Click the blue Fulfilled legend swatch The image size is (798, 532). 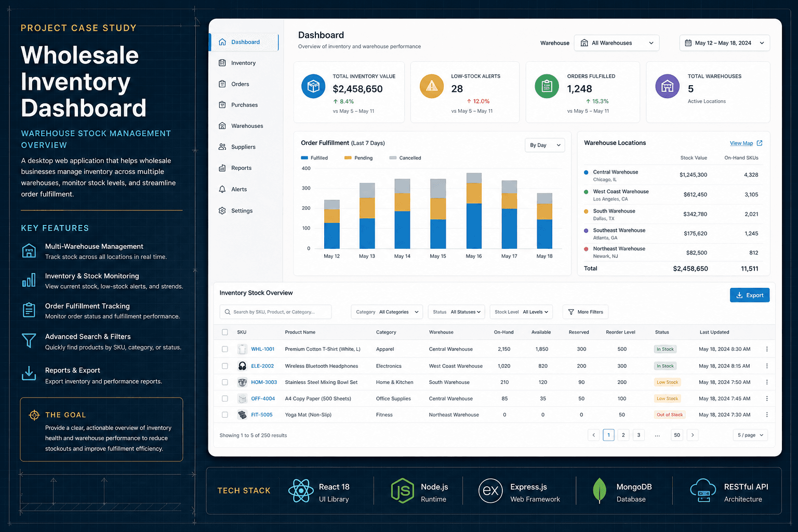coord(304,158)
